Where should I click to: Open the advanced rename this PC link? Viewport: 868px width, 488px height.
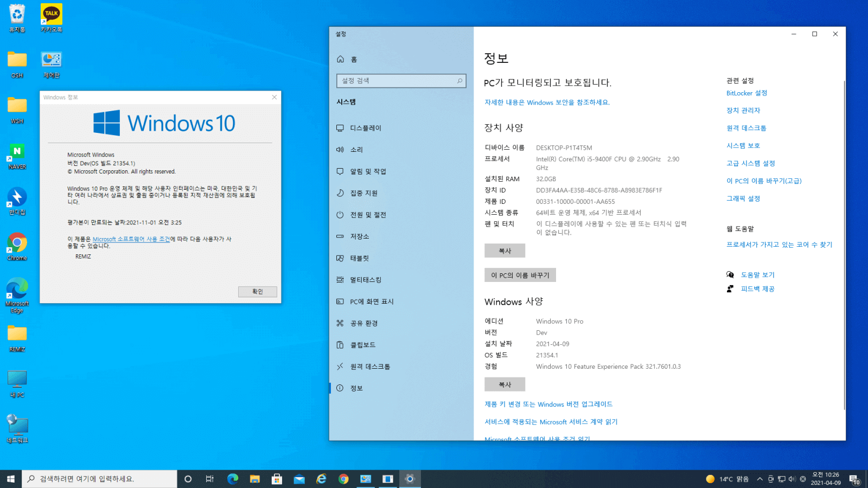[x=764, y=181]
